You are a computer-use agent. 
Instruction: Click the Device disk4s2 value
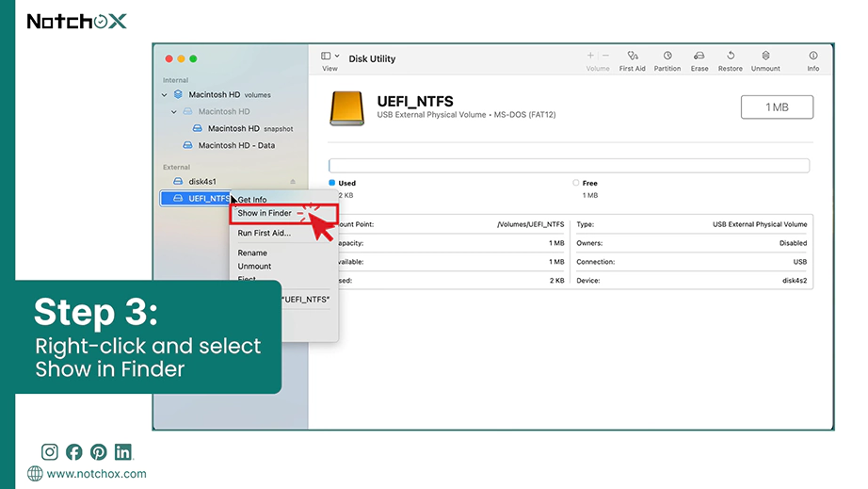[x=795, y=281]
